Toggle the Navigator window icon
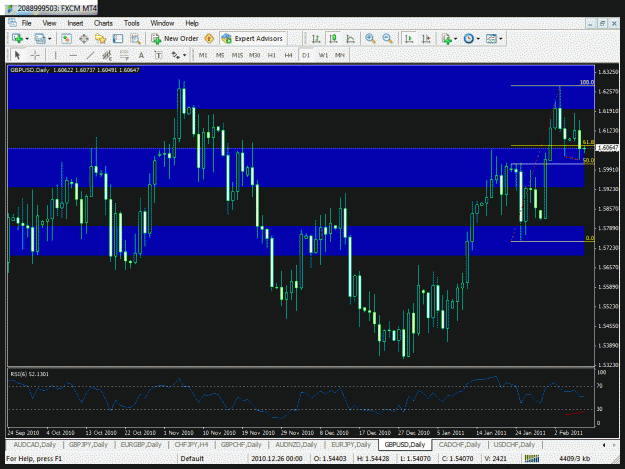This screenshot has width=625, height=469. (x=100, y=39)
